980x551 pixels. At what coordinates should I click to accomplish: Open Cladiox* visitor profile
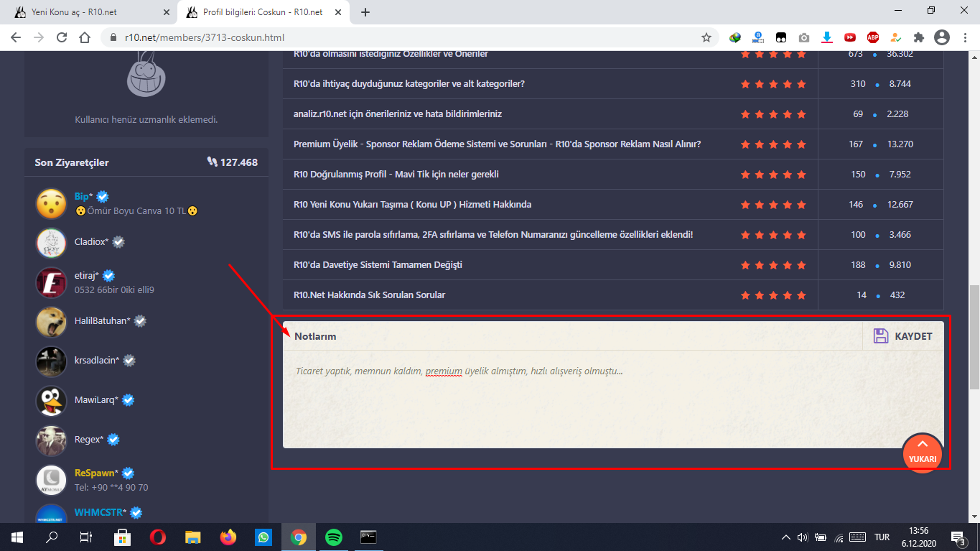[91, 242]
